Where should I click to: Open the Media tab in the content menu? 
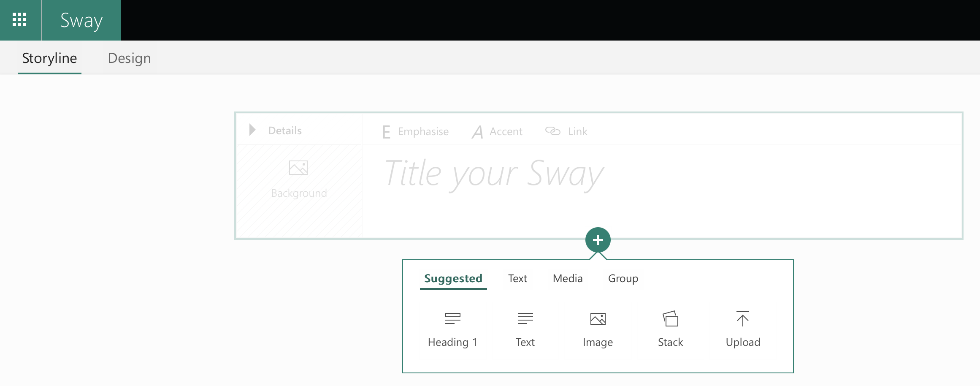[x=568, y=279]
